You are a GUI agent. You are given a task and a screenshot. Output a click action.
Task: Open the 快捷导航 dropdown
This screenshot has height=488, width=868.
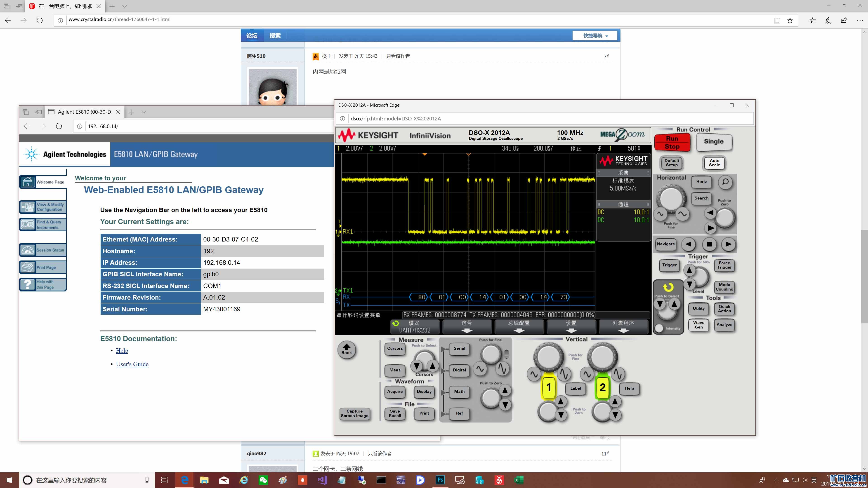[x=595, y=36]
